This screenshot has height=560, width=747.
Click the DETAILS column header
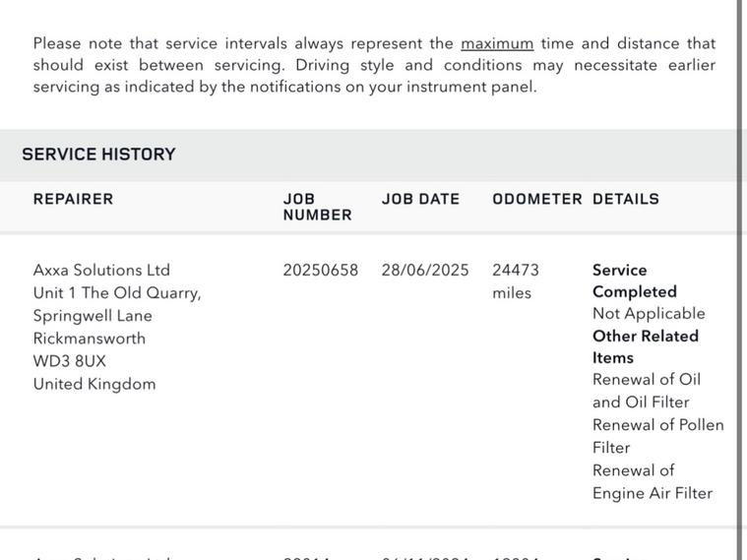[626, 199]
